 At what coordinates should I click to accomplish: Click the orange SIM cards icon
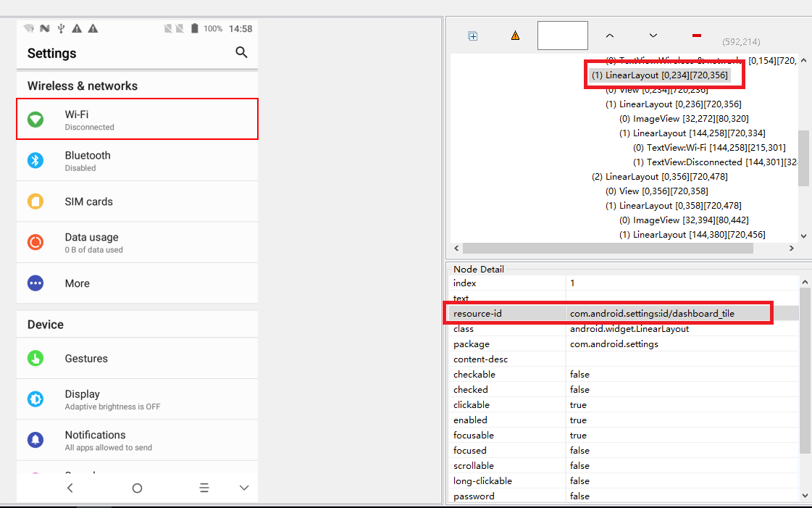point(35,201)
